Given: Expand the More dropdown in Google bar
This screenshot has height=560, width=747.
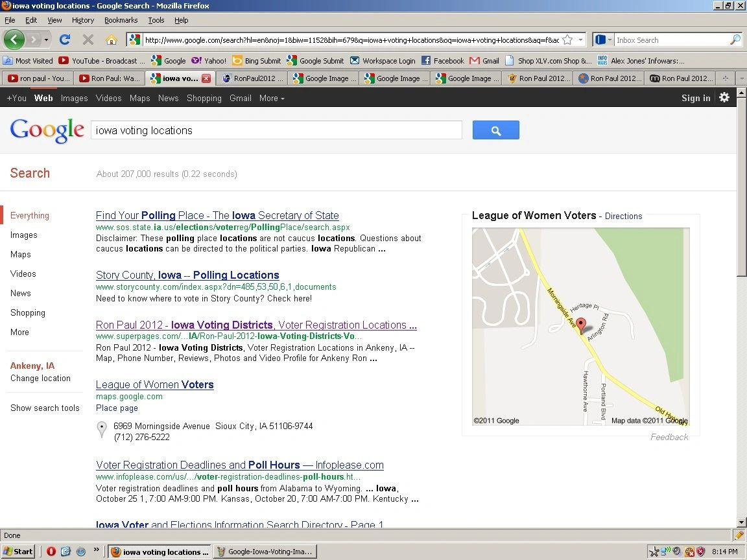Looking at the screenshot, I should pyautogui.click(x=272, y=98).
